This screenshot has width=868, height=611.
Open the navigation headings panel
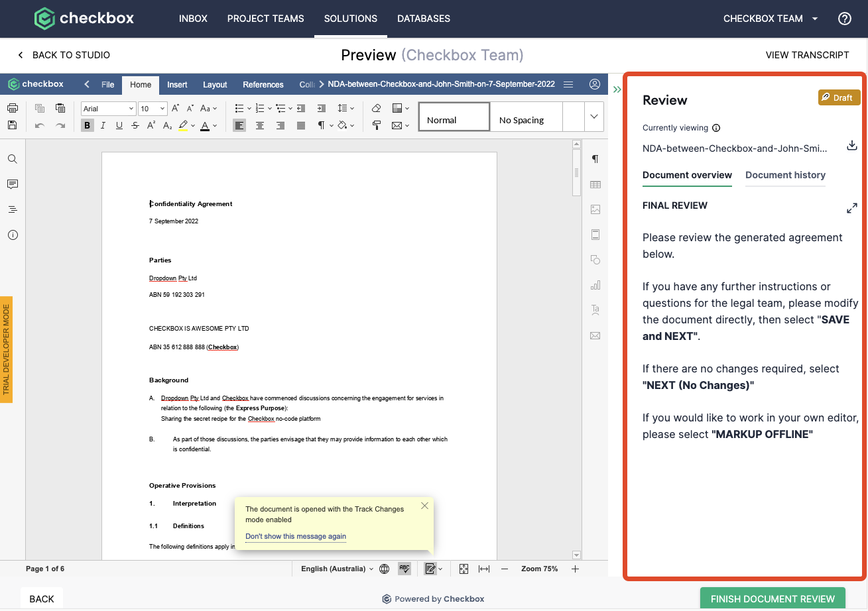point(13,209)
